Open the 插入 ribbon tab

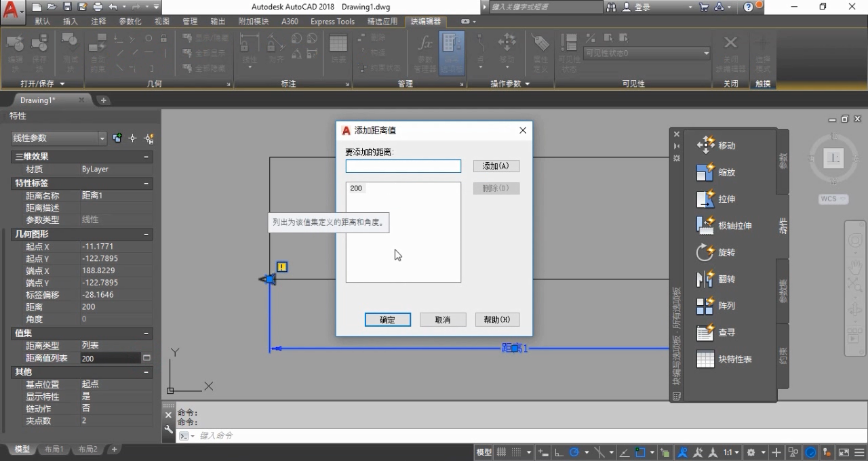point(71,21)
